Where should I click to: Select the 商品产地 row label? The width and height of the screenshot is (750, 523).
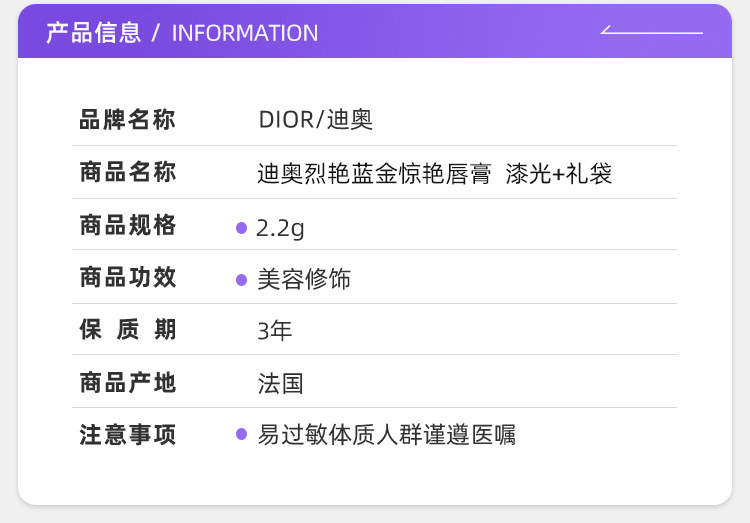[127, 382]
